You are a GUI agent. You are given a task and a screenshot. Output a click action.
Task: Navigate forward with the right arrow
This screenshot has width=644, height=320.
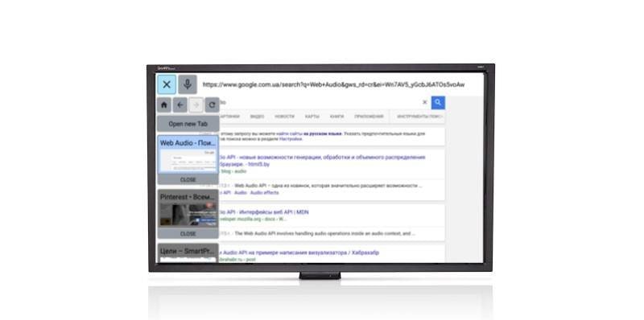click(196, 105)
